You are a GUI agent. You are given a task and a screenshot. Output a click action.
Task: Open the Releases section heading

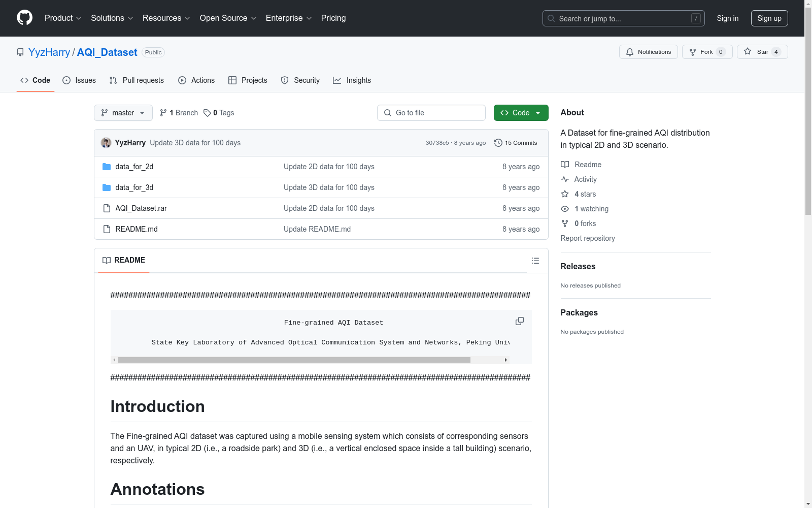pyautogui.click(x=578, y=266)
